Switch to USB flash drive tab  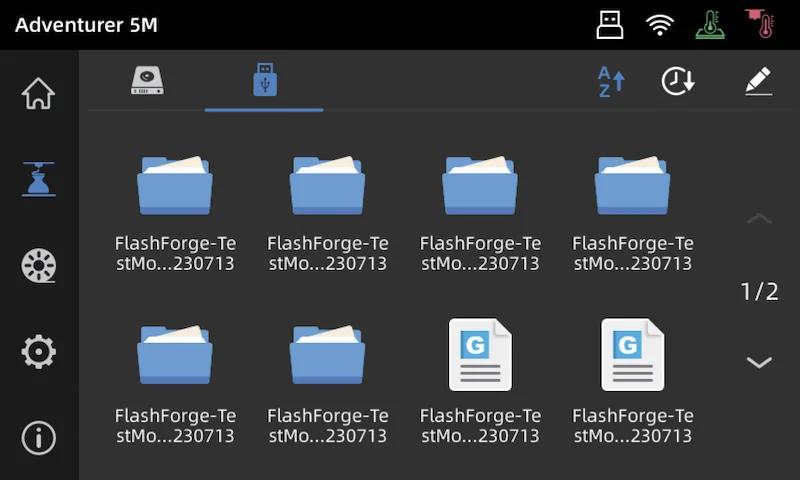coord(265,80)
